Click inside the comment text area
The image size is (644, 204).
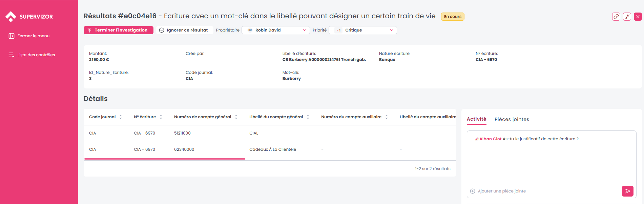pyautogui.click(x=551, y=159)
